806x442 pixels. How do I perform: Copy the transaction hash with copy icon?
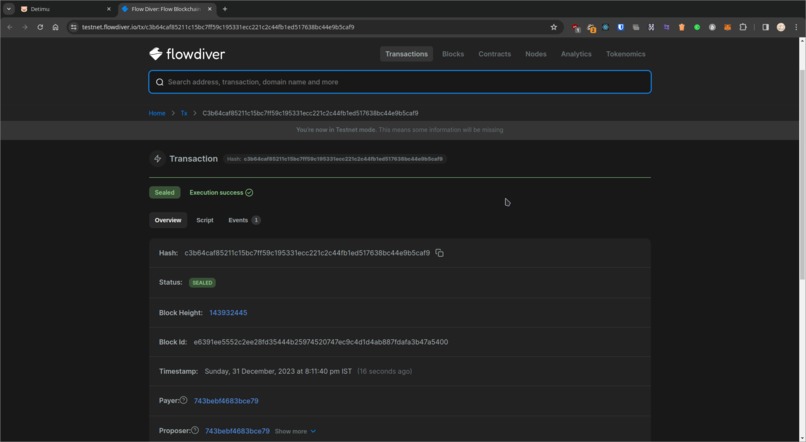(439, 253)
